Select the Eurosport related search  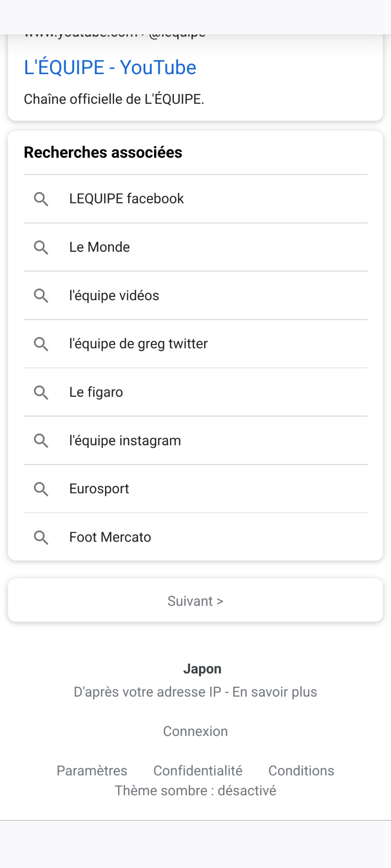(x=99, y=489)
